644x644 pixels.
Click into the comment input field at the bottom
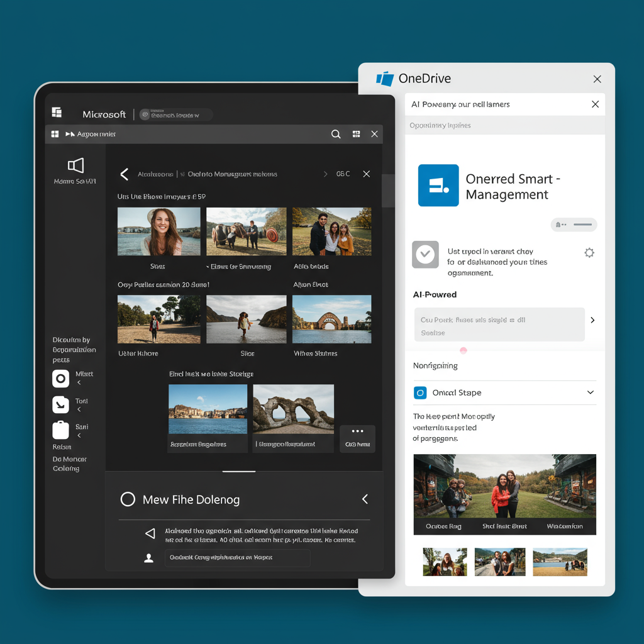[237, 558]
